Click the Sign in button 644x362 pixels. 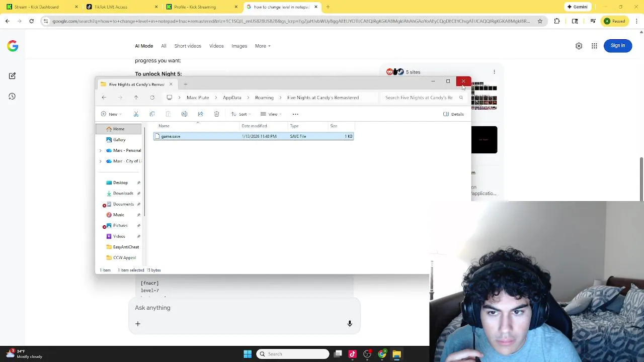617,45
